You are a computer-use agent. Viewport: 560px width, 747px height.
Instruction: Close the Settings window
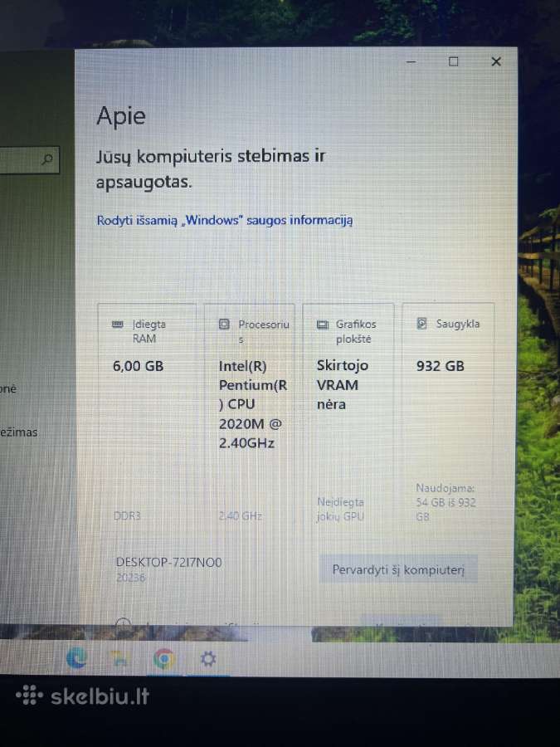[x=496, y=61]
